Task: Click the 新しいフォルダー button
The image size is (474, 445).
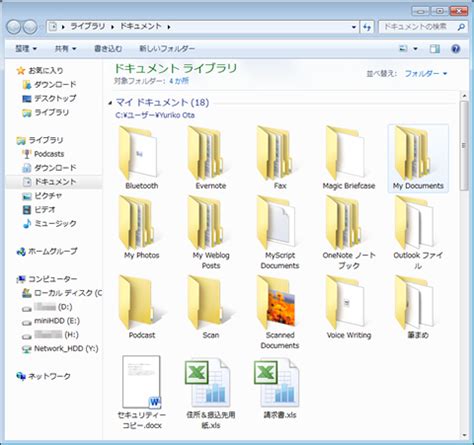Action: (x=167, y=49)
